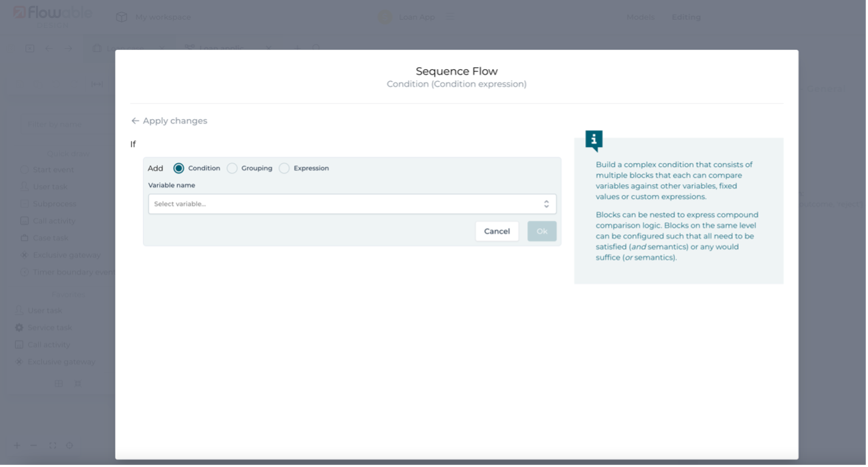Select the Condition radio button

coord(178,168)
